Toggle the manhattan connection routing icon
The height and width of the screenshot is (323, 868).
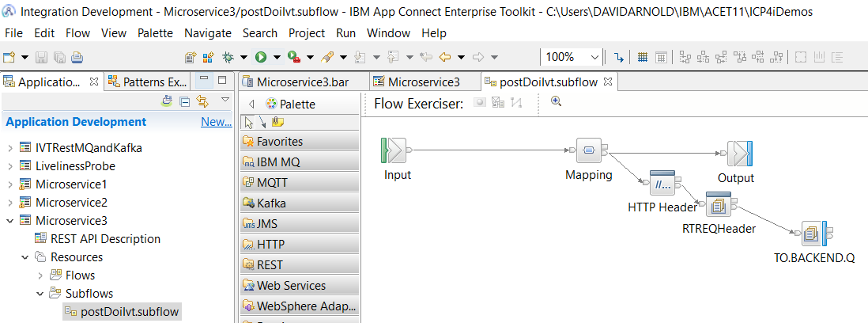pyautogui.click(x=618, y=56)
